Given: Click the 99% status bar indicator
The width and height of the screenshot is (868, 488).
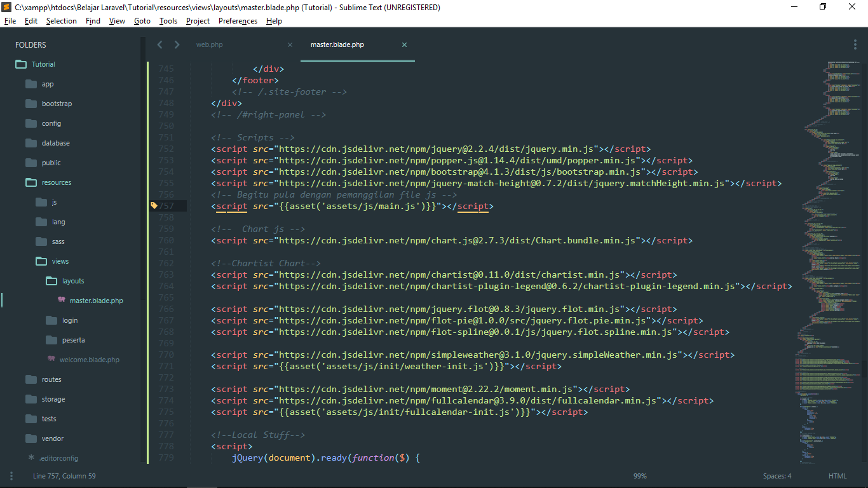Looking at the screenshot, I should (640, 476).
